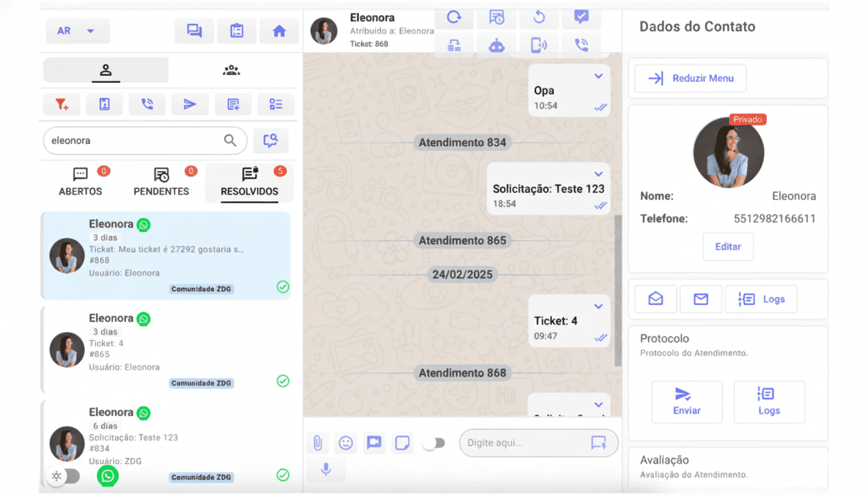Open the emoji picker smiley icon
The height and width of the screenshot is (496, 868).
pos(346,443)
